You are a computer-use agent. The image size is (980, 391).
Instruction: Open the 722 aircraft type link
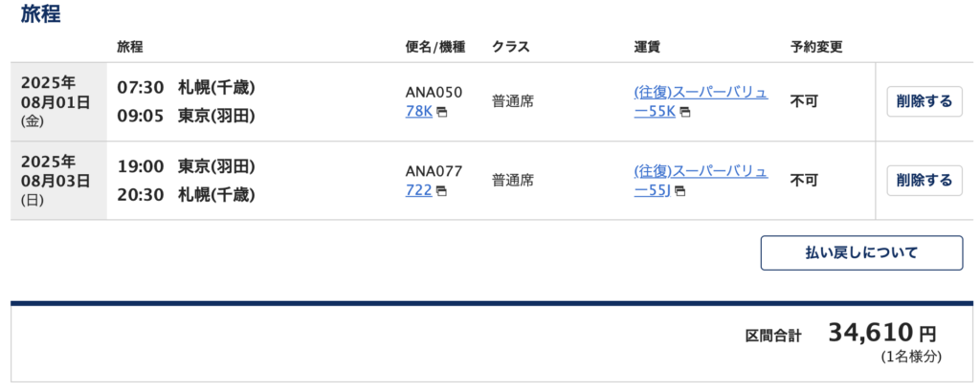pos(419,191)
